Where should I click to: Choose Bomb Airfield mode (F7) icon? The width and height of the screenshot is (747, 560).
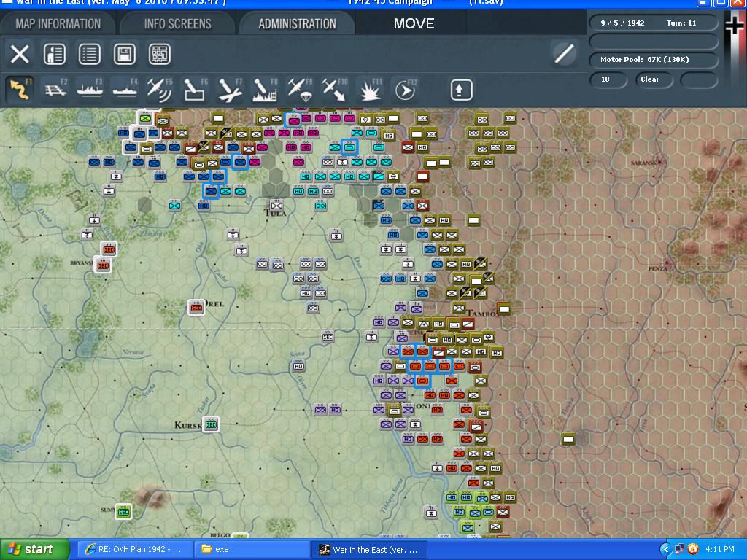click(x=230, y=90)
